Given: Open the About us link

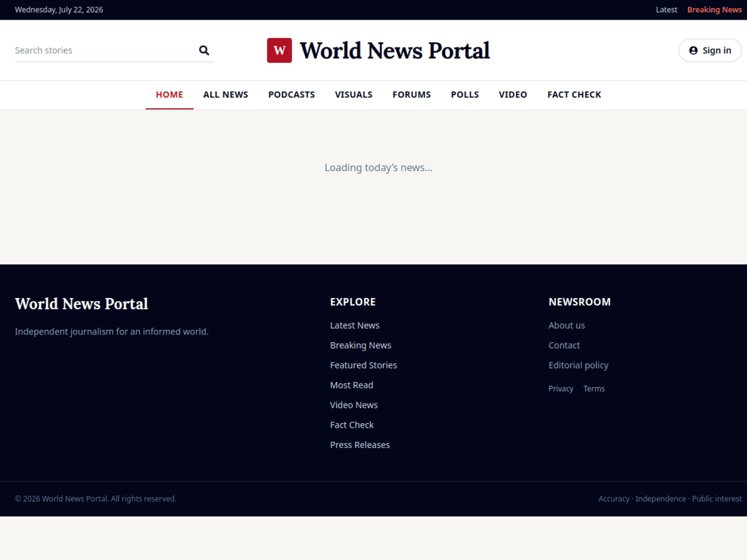Looking at the screenshot, I should pos(566,326).
